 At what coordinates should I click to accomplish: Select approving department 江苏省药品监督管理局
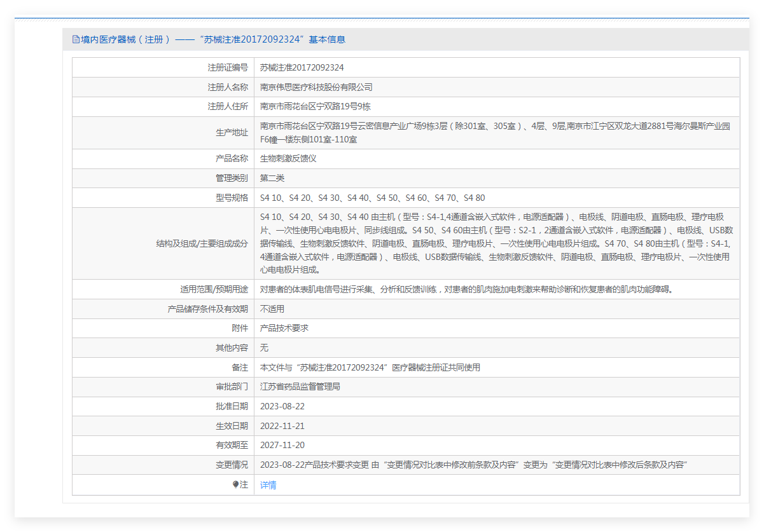click(x=300, y=386)
